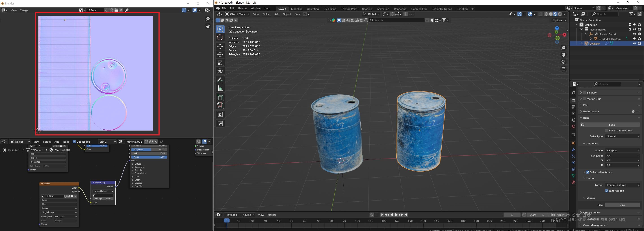Switch to the Shading workspace tab
The width and height of the screenshot is (644, 231).
click(367, 9)
